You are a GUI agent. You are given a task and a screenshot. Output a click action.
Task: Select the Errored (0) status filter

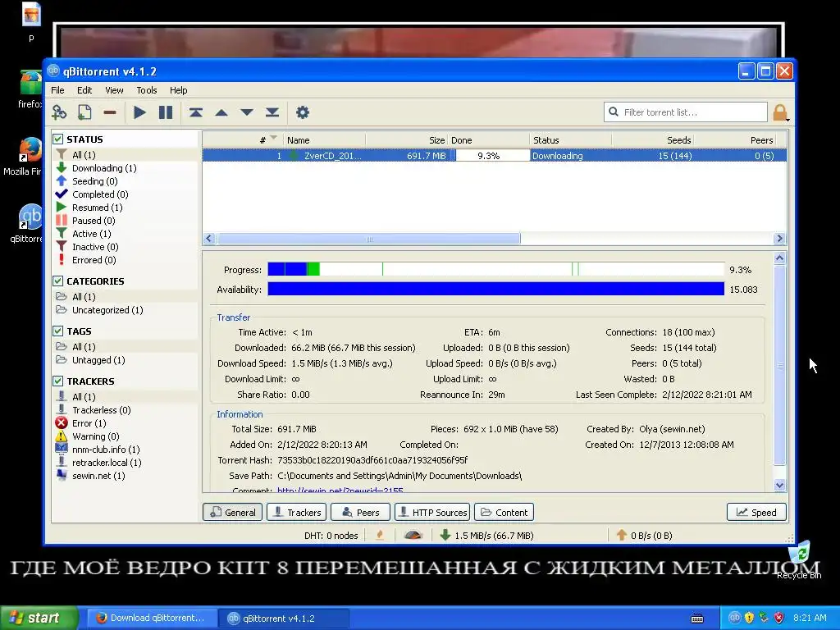coord(94,260)
